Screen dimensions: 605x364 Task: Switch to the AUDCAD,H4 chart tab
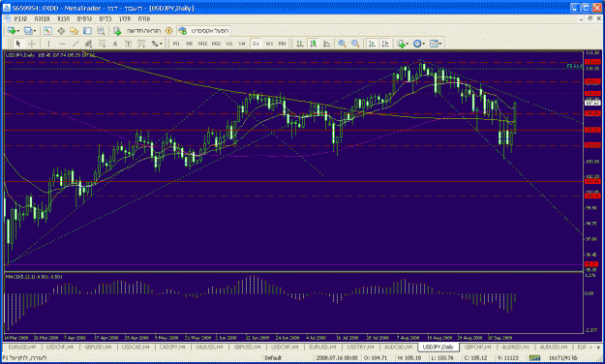[398, 348]
